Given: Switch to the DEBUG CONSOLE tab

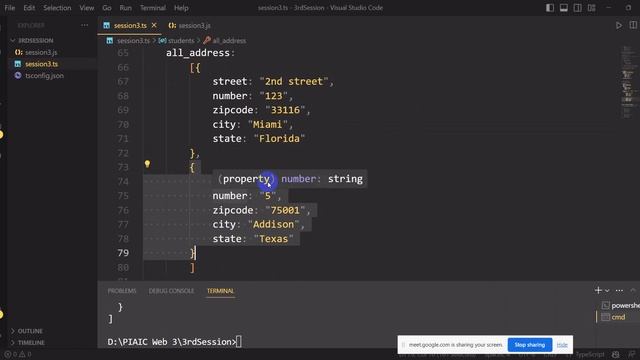Looking at the screenshot, I should (x=171, y=291).
